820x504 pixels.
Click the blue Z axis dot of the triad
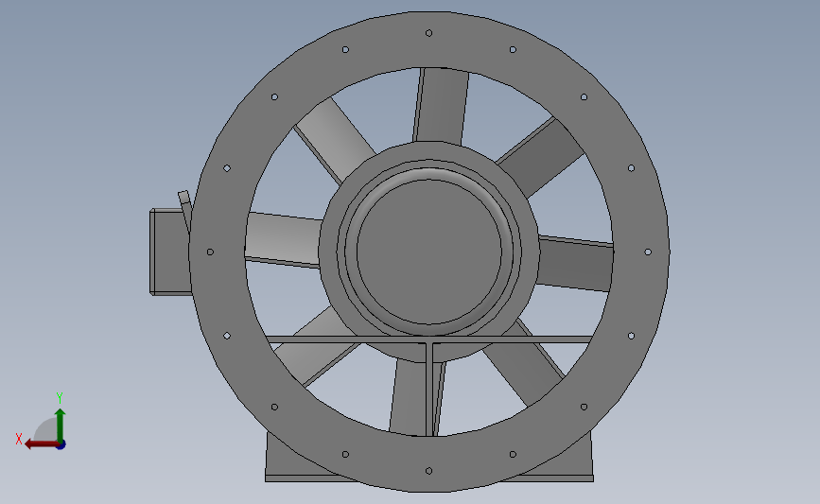click(x=61, y=445)
